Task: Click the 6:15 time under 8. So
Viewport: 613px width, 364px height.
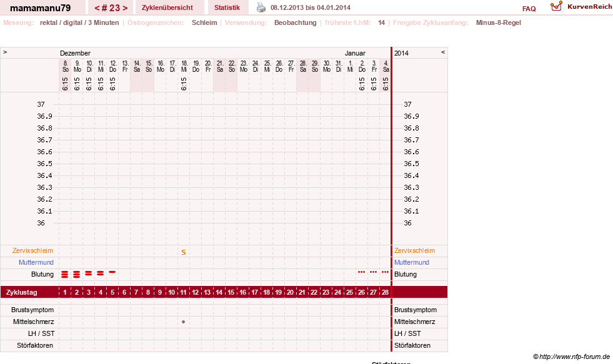Action: [x=65, y=84]
